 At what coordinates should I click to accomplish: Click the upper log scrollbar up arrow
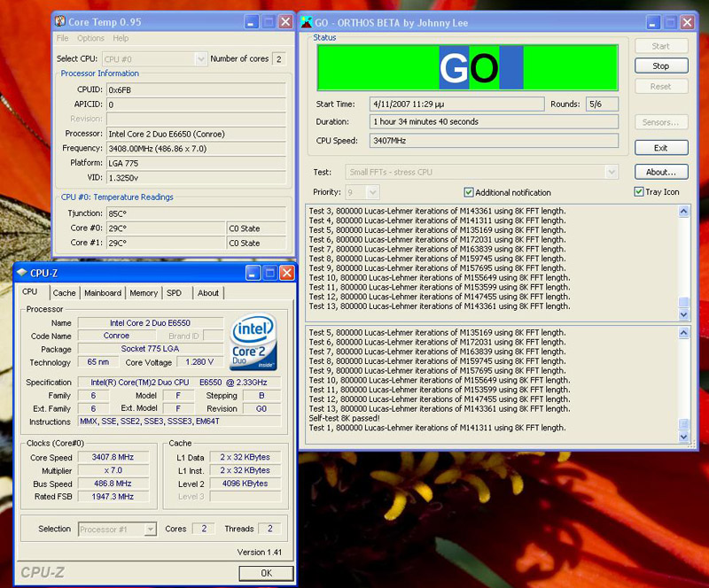click(683, 211)
